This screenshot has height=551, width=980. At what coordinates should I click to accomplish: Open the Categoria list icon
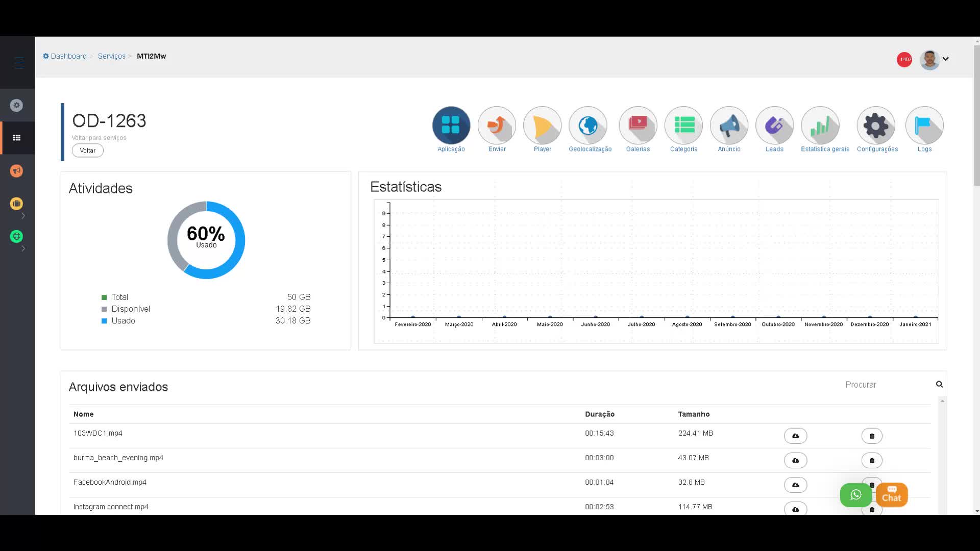[x=684, y=125]
